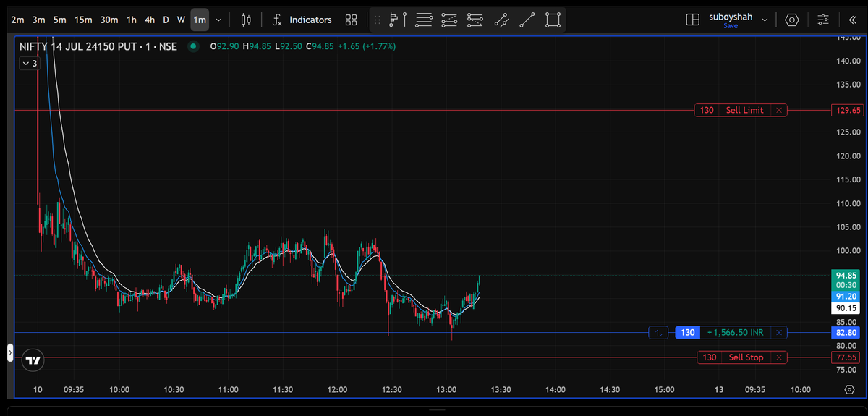Expand the suboyshah layout dropdown arrow
This screenshot has width=868, height=416.
tap(765, 20)
